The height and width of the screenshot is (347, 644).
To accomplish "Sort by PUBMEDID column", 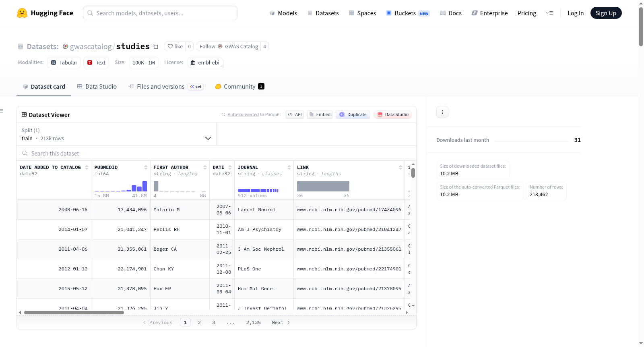I will pyautogui.click(x=146, y=167).
